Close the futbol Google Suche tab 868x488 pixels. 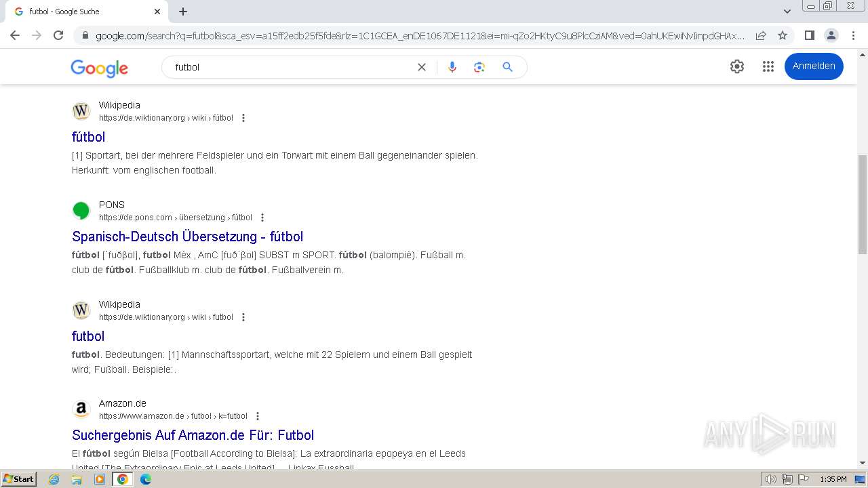pyautogui.click(x=157, y=12)
